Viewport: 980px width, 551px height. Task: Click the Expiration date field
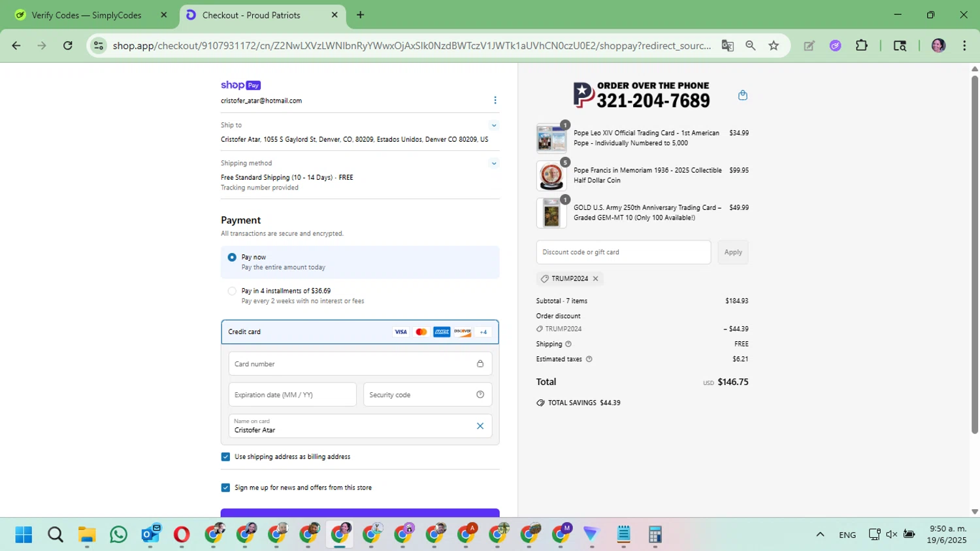tap(292, 395)
